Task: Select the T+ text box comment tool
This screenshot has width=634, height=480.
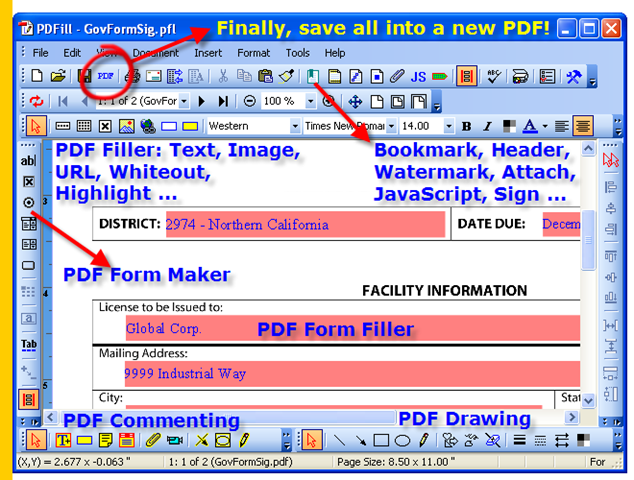Action: (x=63, y=440)
